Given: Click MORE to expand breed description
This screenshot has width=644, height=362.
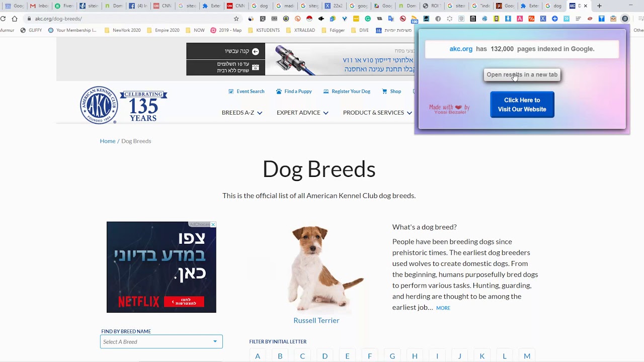Looking at the screenshot, I should [443, 308].
